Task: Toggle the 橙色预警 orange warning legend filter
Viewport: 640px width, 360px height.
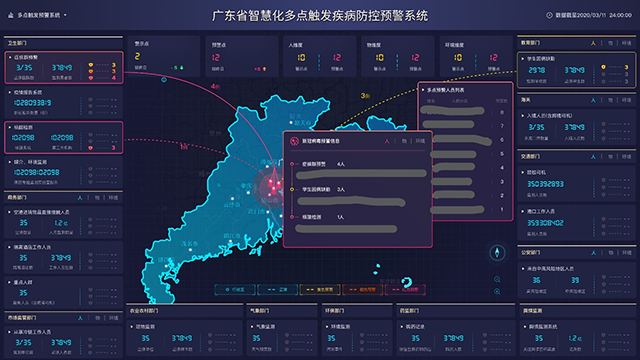Action: tap(362, 289)
